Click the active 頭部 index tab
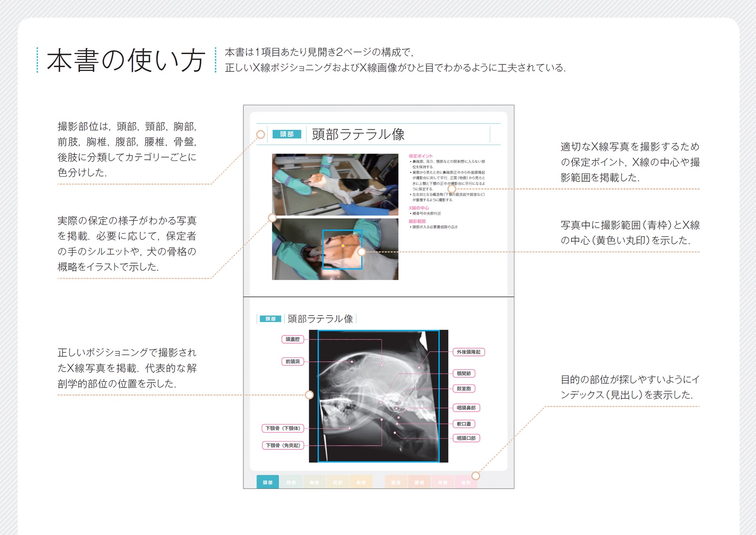756x535 pixels. coord(268,482)
